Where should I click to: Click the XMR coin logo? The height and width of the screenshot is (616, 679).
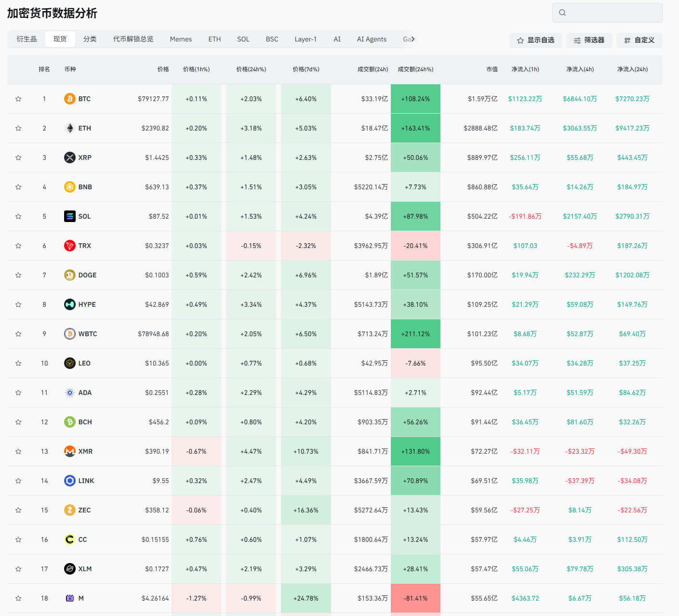click(x=70, y=451)
